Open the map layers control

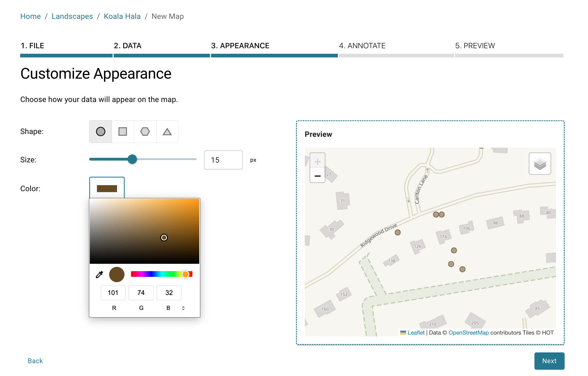[540, 164]
